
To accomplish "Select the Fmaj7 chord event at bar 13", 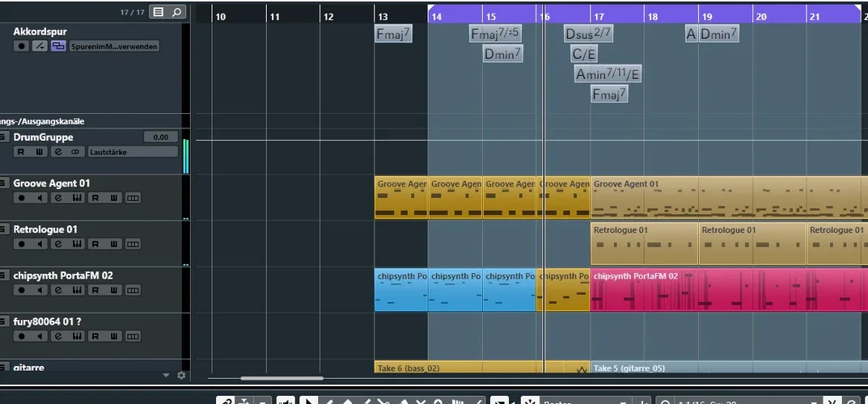I will point(393,34).
